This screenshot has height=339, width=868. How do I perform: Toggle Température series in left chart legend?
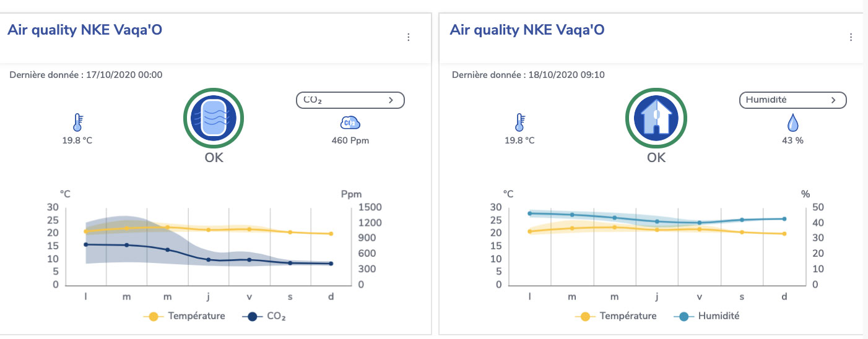(184, 316)
